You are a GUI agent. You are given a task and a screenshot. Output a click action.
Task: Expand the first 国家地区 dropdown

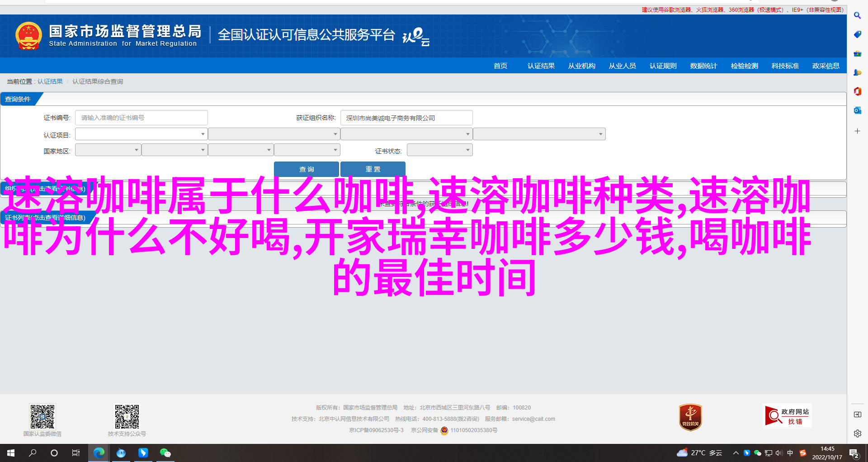coord(108,150)
